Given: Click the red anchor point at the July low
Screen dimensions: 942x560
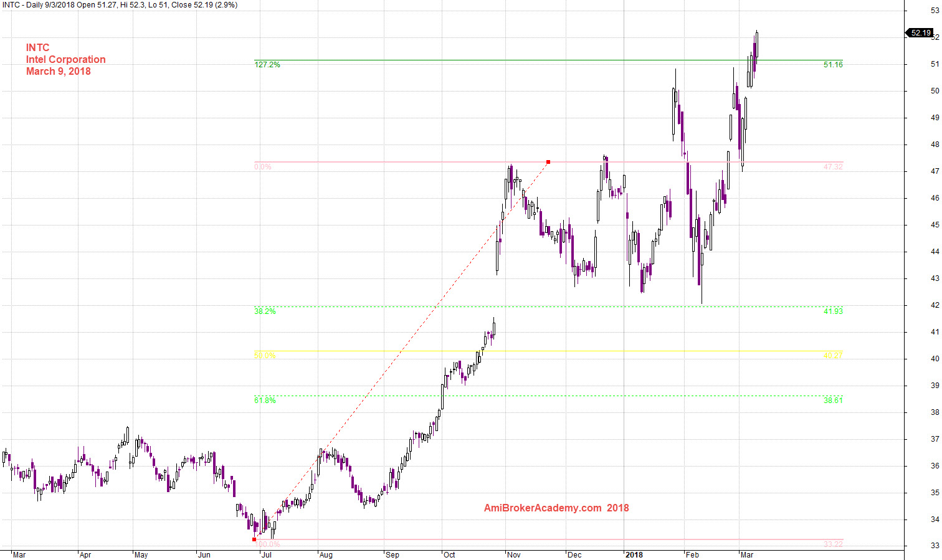Looking at the screenshot, I should (254, 539).
